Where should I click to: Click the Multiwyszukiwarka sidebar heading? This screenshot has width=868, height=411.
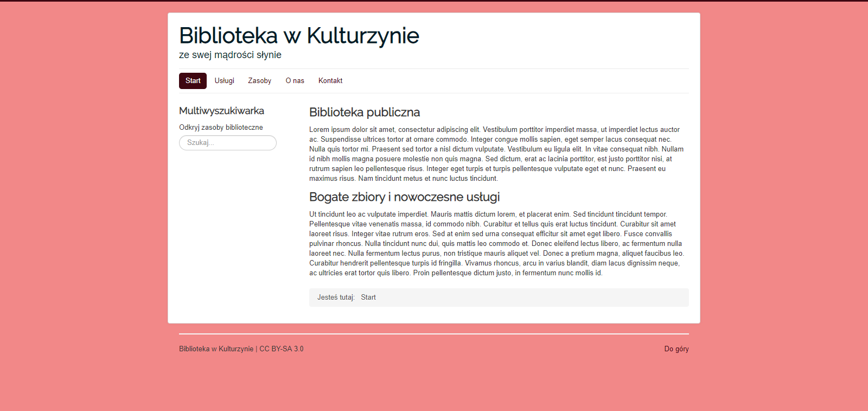click(x=221, y=111)
